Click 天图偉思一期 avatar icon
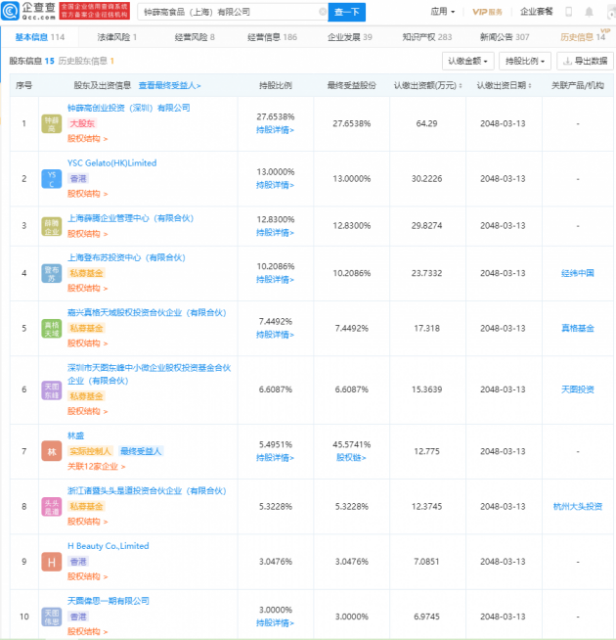Viewport: 616px width, 640px height. [51, 617]
